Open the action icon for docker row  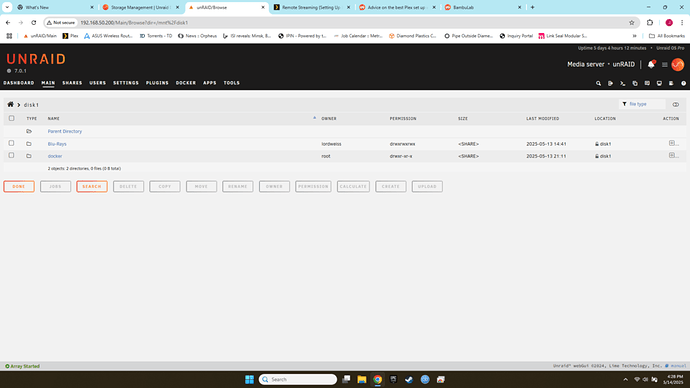pyautogui.click(x=672, y=155)
